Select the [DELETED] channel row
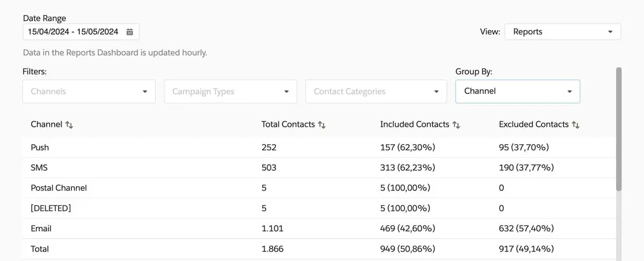Image resolution: width=644 pixels, height=261 pixels. (x=51, y=208)
